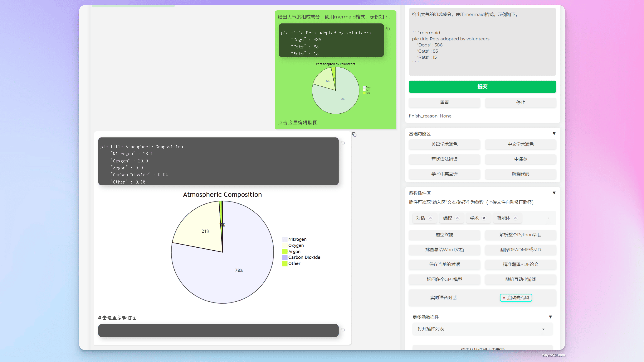Run 查找语法错误 function
This screenshot has width=644, height=362.
pos(444,159)
